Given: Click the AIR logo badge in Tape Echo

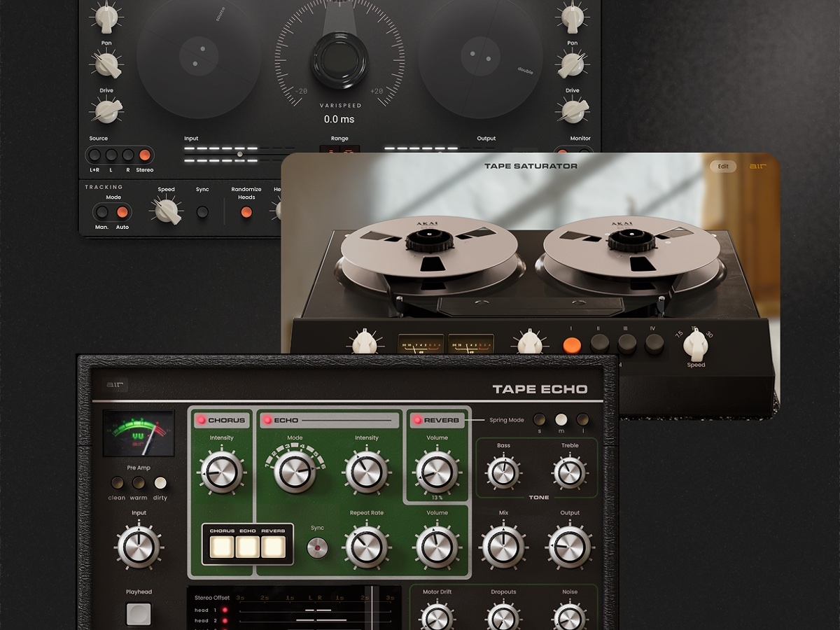Looking at the screenshot, I should (x=115, y=384).
